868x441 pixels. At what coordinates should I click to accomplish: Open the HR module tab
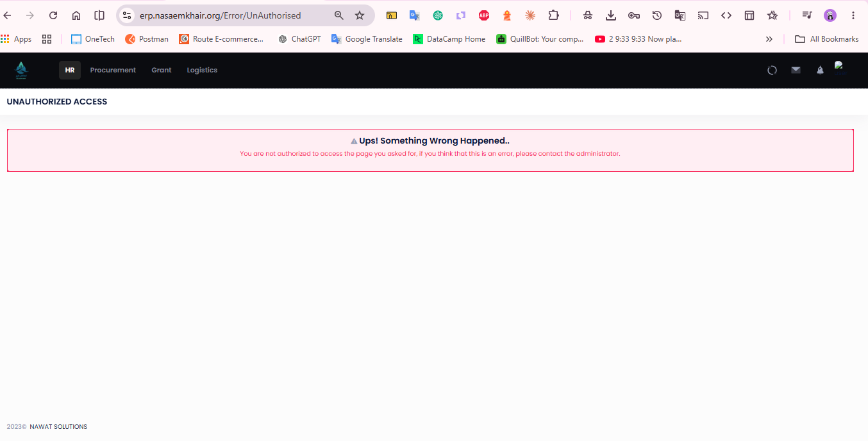click(70, 70)
